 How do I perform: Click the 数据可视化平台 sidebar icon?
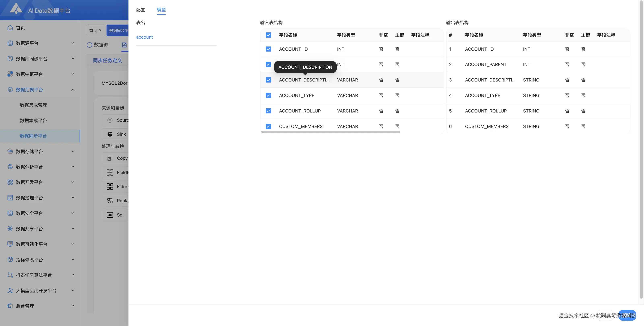[10, 244]
